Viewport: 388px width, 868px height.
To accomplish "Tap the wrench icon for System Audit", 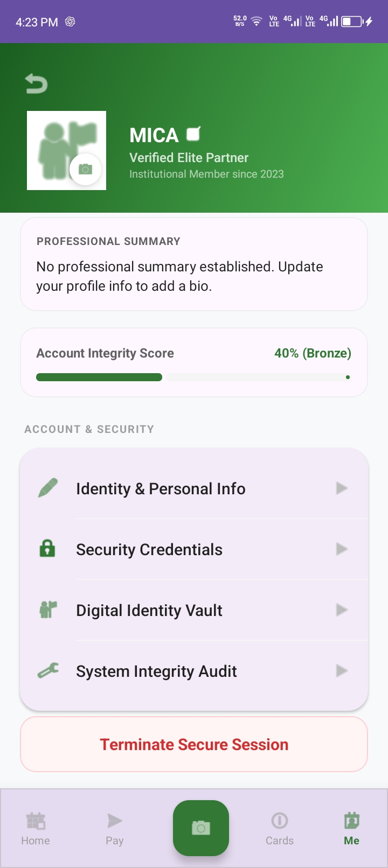I will [x=48, y=671].
